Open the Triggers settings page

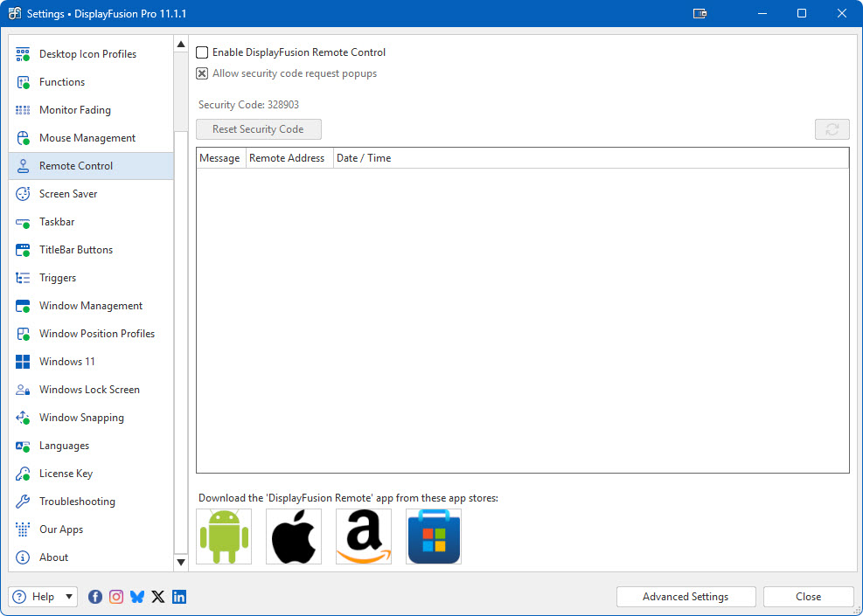(58, 278)
